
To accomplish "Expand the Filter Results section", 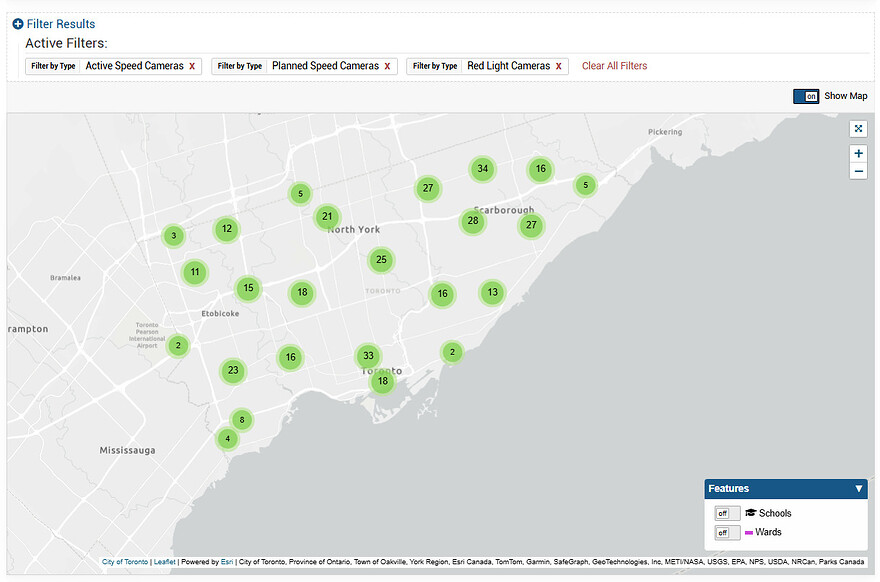I will [x=54, y=24].
